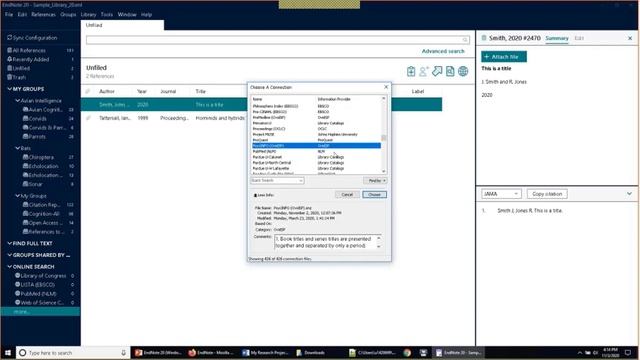Collapse ONLINE SEARCH section
This screenshot has width=640, height=360.
[x=9, y=267]
